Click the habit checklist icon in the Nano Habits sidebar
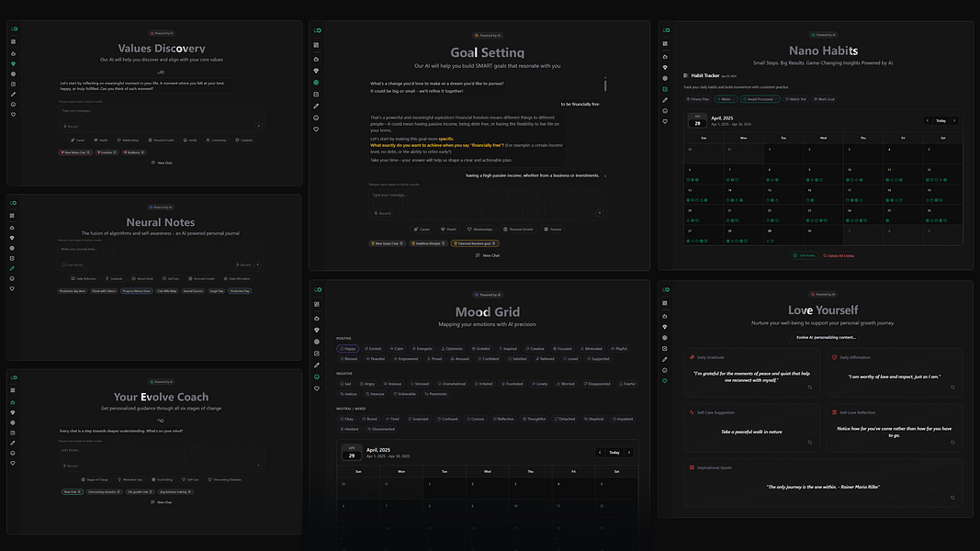This screenshot has height=551, width=980. click(664, 90)
